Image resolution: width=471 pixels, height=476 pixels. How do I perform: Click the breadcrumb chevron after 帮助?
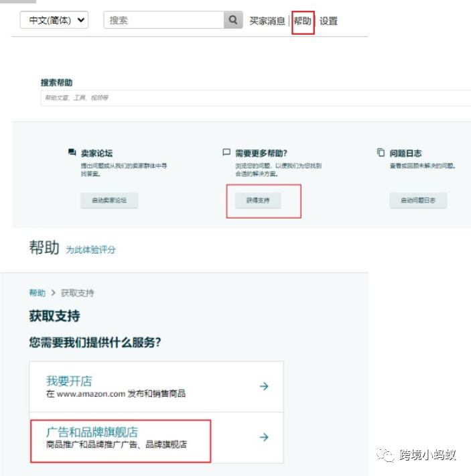coord(54,293)
